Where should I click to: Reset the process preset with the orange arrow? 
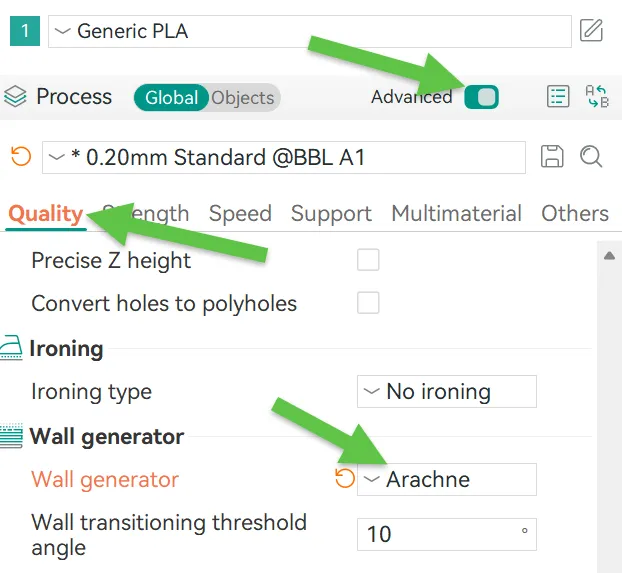20,157
